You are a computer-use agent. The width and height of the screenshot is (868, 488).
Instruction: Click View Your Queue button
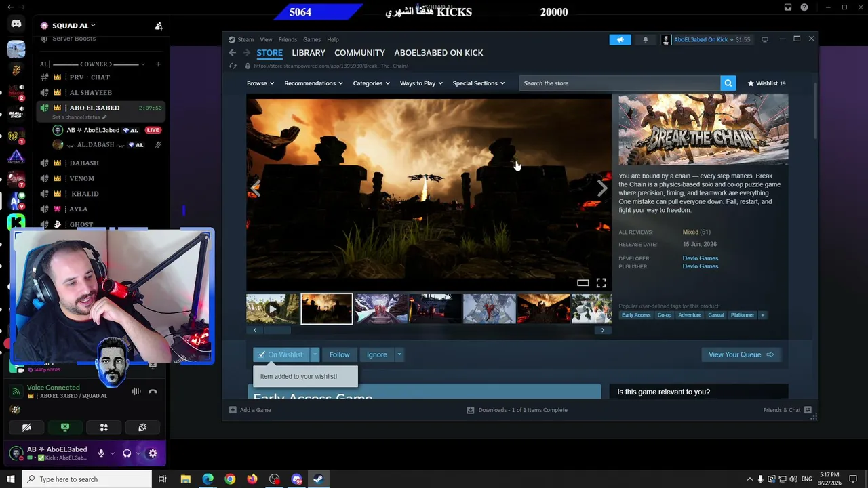point(741,354)
